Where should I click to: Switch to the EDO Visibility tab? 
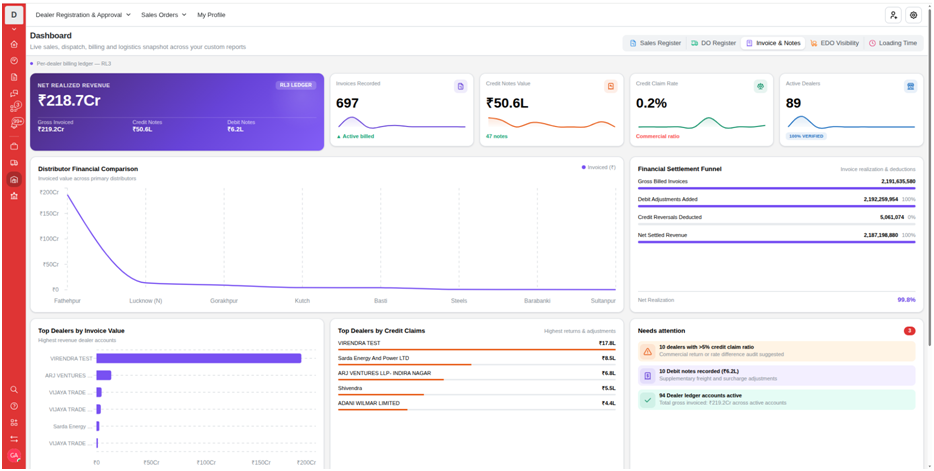pyautogui.click(x=835, y=43)
